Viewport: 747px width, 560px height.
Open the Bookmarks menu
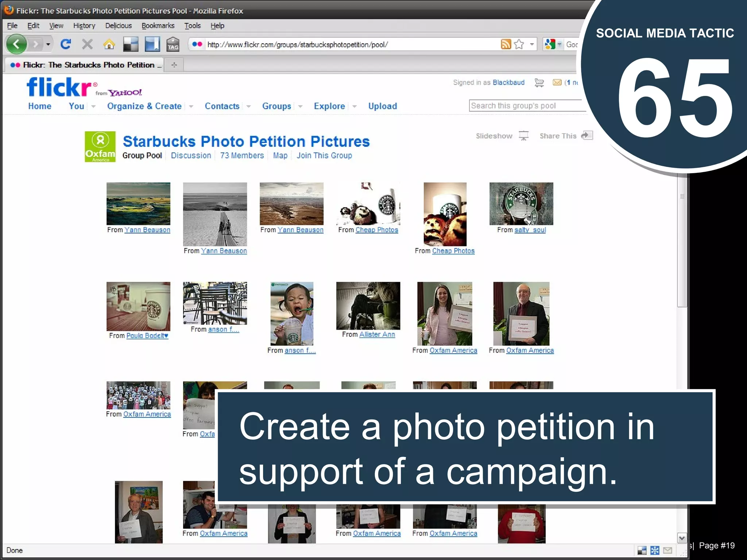(158, 26)
